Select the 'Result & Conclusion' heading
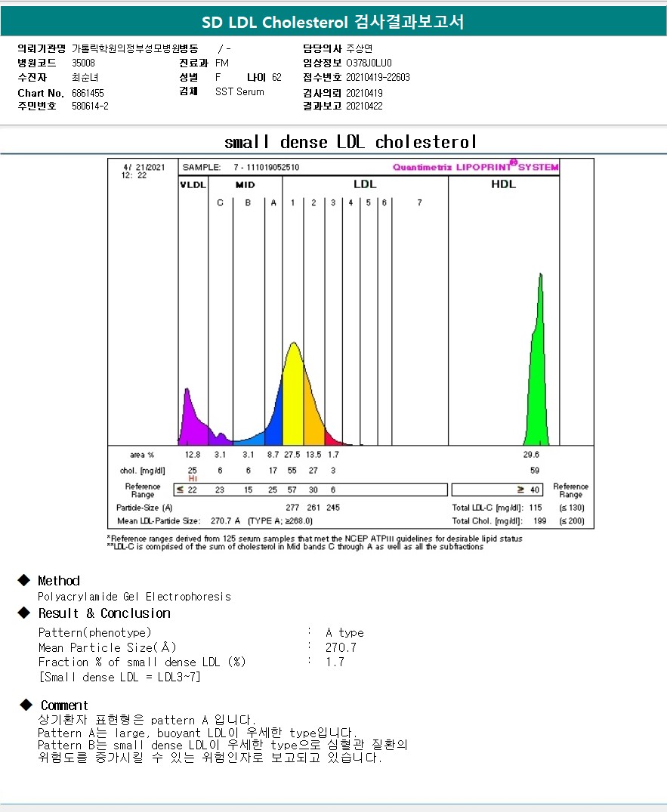Viewport: 667px width, 812px height. [x=104, y=613]
